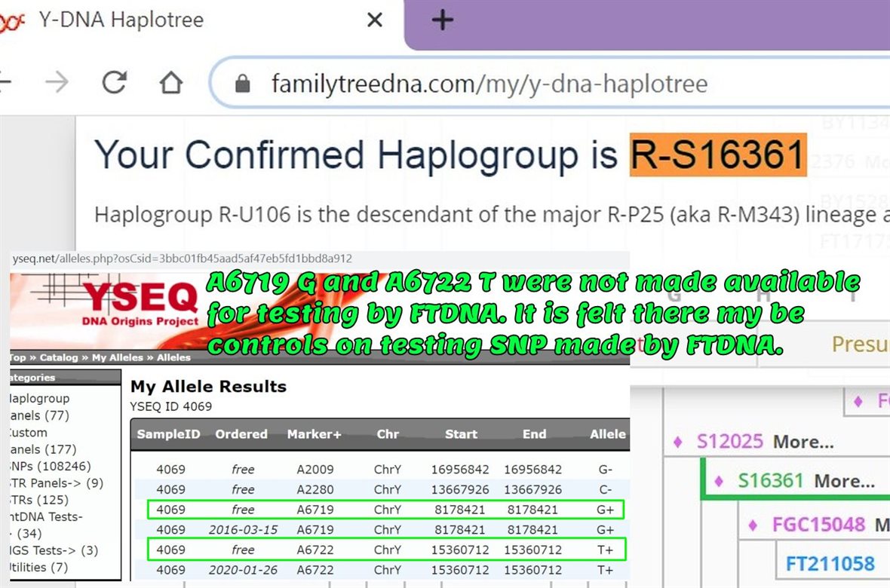This screenshot has width=890, height=588.
Task: Open the FT211058 haplogroup link
Action: [830, 563]
